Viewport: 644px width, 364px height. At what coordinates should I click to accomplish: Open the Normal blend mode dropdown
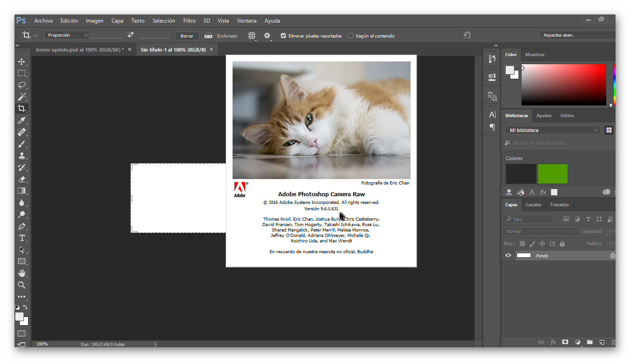[x=541, y=231]
